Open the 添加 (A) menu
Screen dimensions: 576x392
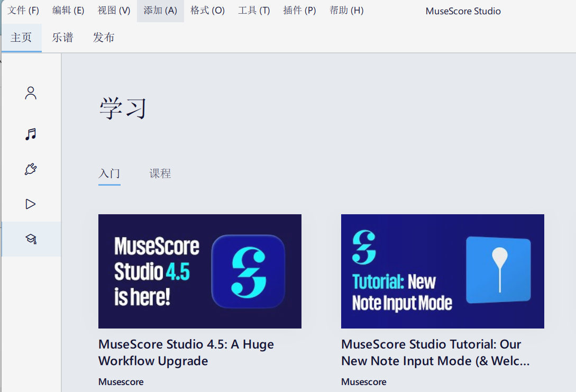[160, 10]
